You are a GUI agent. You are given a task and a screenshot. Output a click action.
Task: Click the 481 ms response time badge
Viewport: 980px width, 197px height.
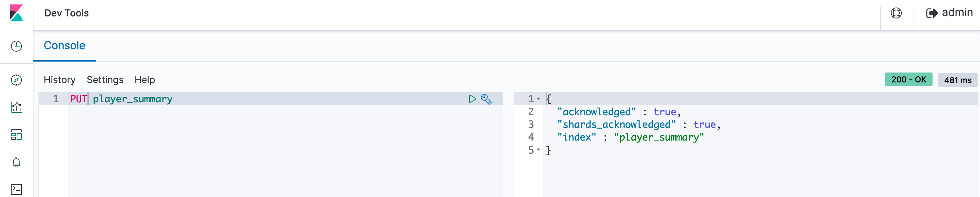(957, 80)
